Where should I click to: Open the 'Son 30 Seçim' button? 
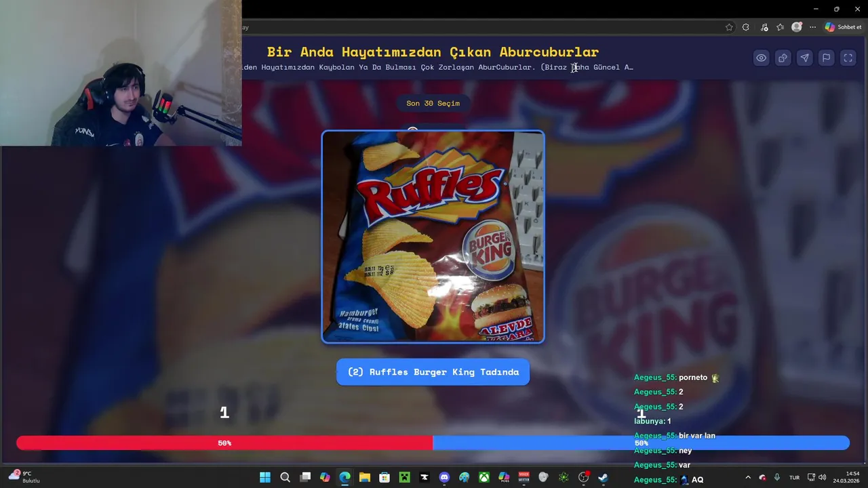tap(433, 104)
